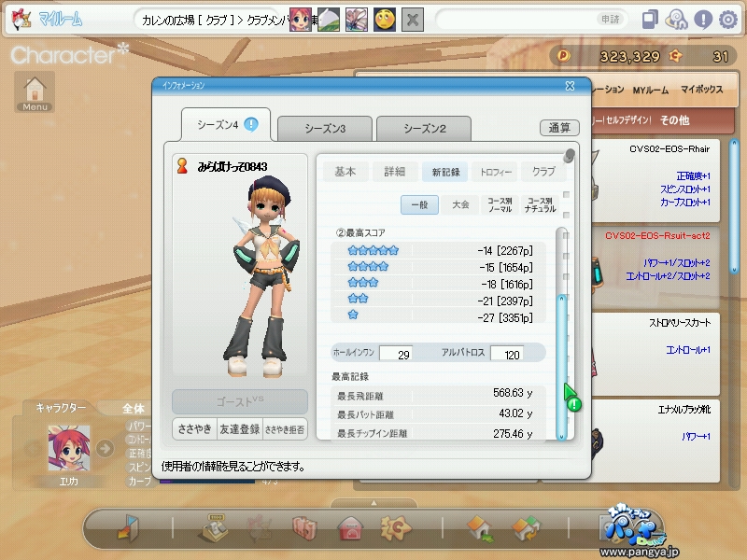Click the item list scroll up arrow on the right
The height and width of the screenshot is (560, 747).
click(x=734, y=143)
